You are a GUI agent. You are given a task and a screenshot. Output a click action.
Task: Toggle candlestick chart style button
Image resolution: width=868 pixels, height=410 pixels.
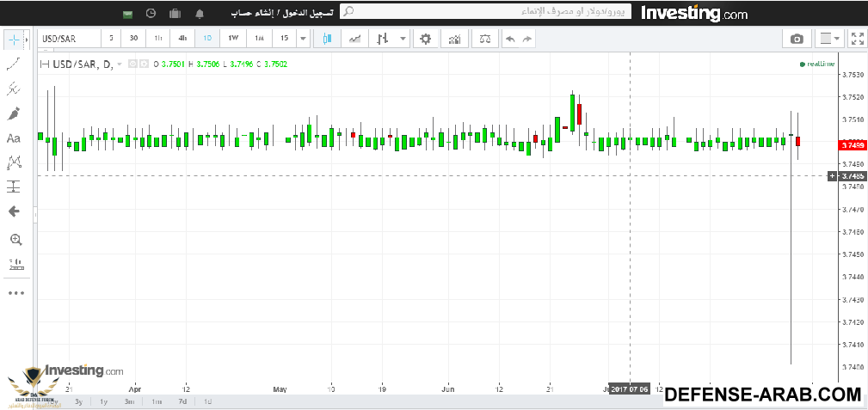328,39
